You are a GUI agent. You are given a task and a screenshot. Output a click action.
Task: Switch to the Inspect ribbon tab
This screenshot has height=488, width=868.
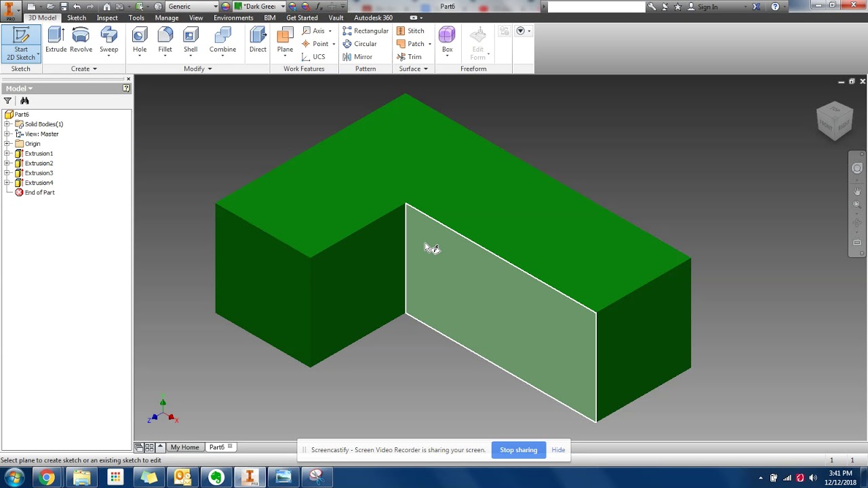point(107,18)
